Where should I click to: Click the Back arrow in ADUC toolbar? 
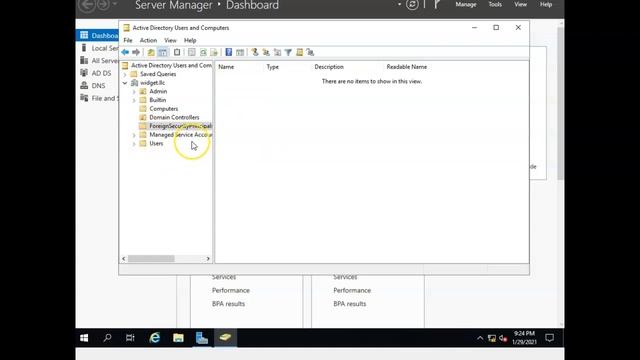(125, 52)
